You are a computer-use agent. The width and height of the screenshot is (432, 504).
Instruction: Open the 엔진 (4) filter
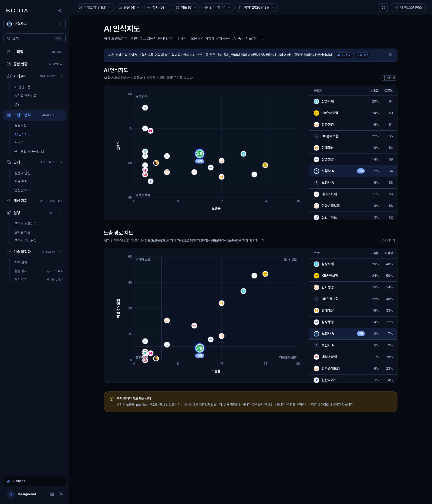point(129,8)
